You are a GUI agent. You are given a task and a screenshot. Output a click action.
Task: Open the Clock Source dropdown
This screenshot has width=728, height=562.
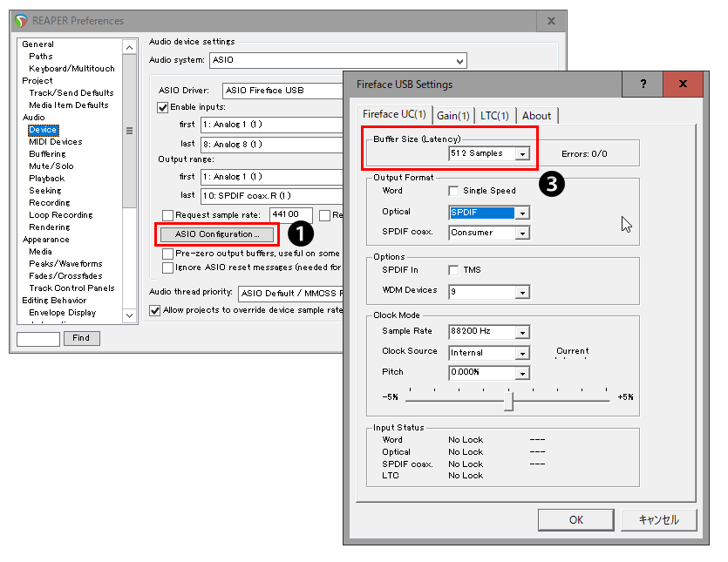coord(521,353)
